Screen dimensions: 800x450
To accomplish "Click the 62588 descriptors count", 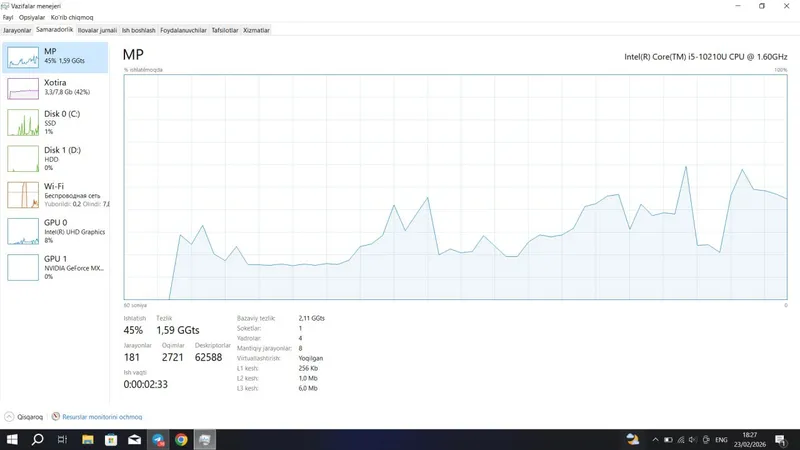I will [209, 358].
